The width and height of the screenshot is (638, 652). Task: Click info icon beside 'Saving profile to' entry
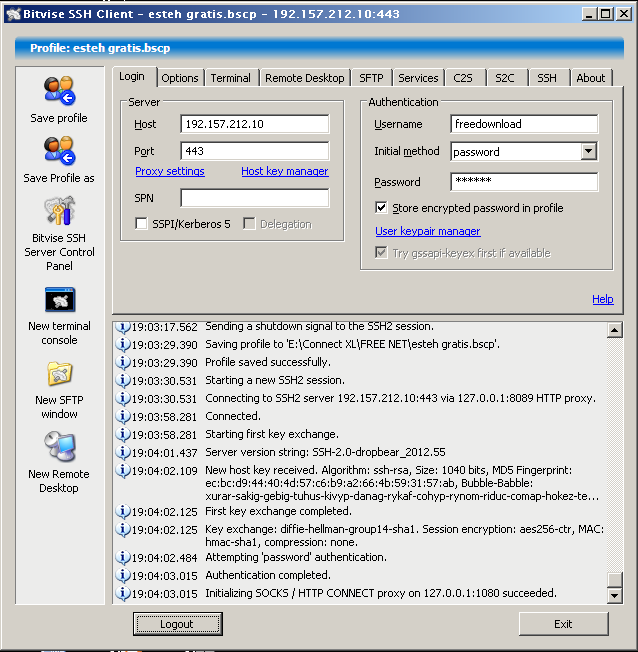coord(123,344)
